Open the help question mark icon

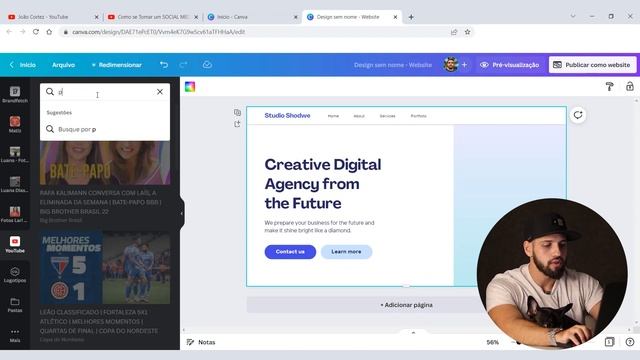630,342
